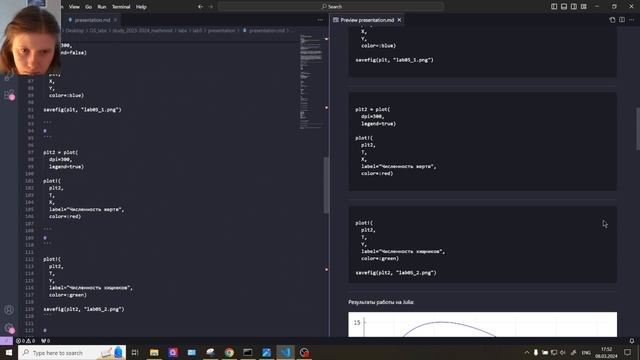Click the plt2 = plot( line in the editor

61,152
